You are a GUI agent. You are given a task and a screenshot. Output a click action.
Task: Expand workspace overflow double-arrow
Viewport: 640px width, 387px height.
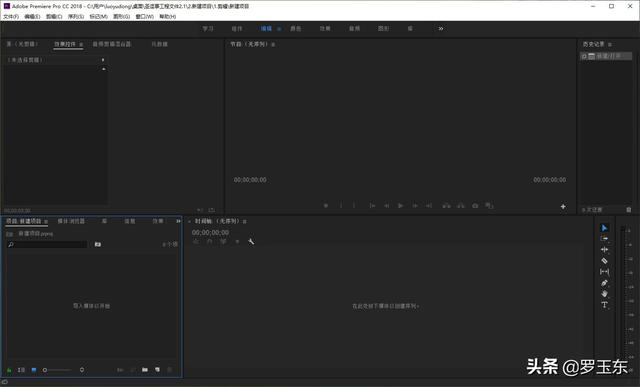pos(441,29)
